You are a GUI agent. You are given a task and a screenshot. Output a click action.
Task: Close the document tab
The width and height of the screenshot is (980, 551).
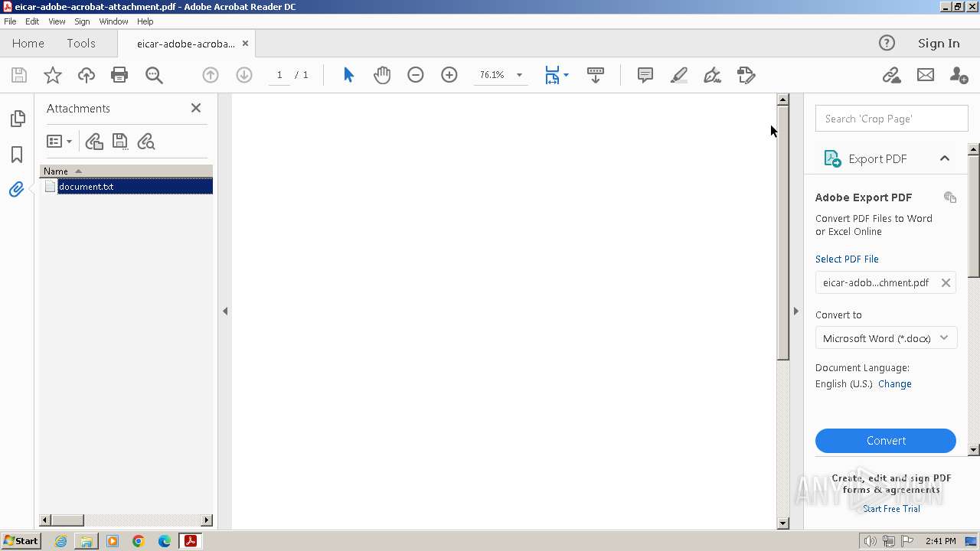(x=245, y=44)
